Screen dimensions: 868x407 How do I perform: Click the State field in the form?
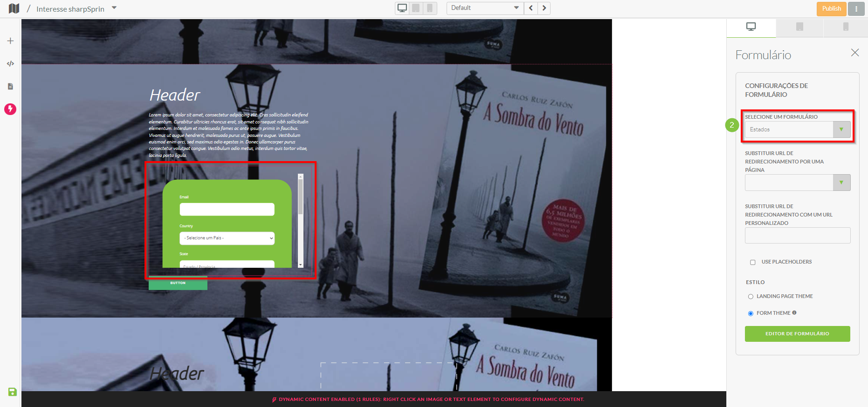point(227,264)
